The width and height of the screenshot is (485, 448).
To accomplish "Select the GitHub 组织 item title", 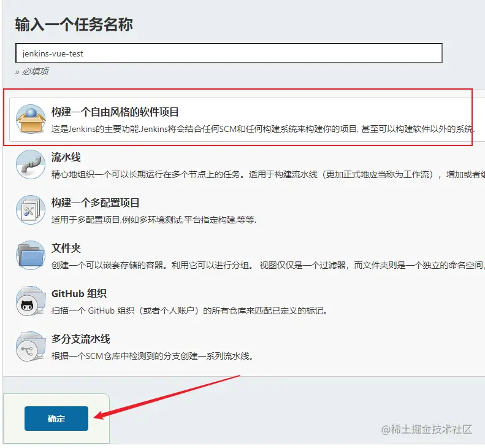I will pyautogui.click(x=79, y=293).
